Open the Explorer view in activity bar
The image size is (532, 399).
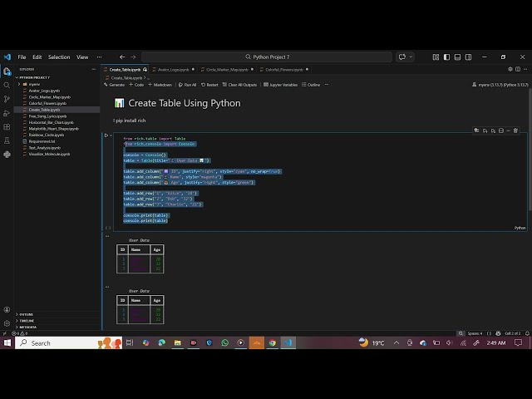click(x=7, y=71)
